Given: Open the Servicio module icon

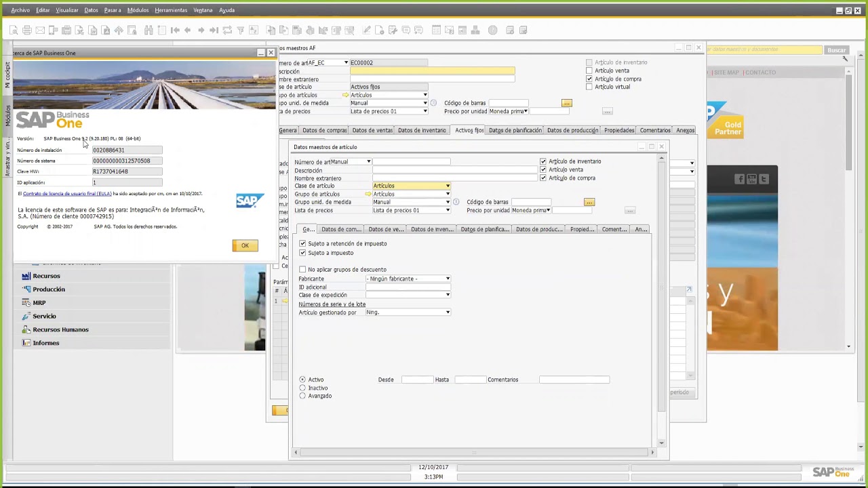Looking at the screenshot, I should point(26,316).
